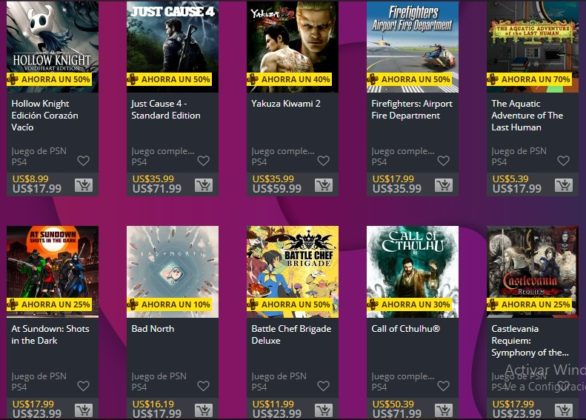Open At Sundown cover artwork

point(53,272)
